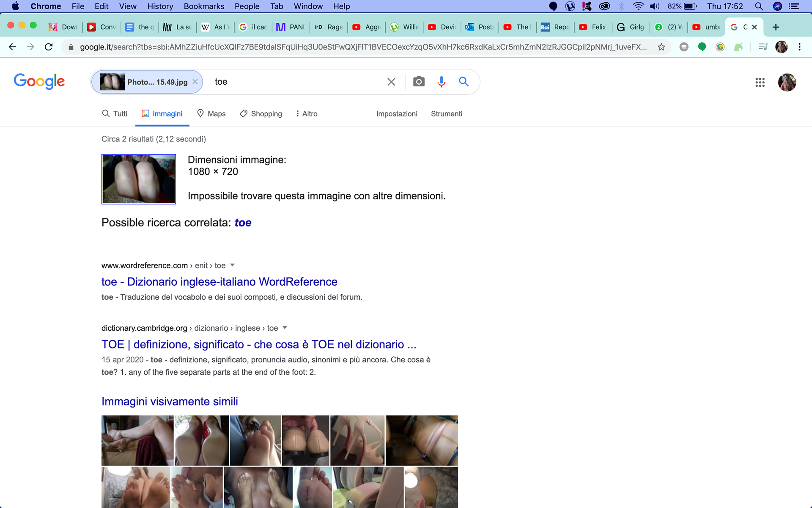The width and height of the screenshot is (812, 508).
Task: Switch to the As I Wikipedia tab
Action: coord(215,27)
